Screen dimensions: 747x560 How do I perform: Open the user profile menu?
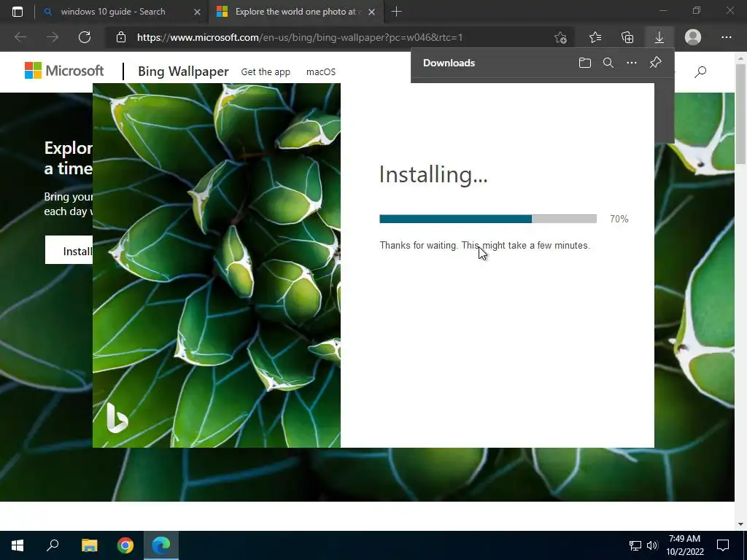tap(693, 37)
